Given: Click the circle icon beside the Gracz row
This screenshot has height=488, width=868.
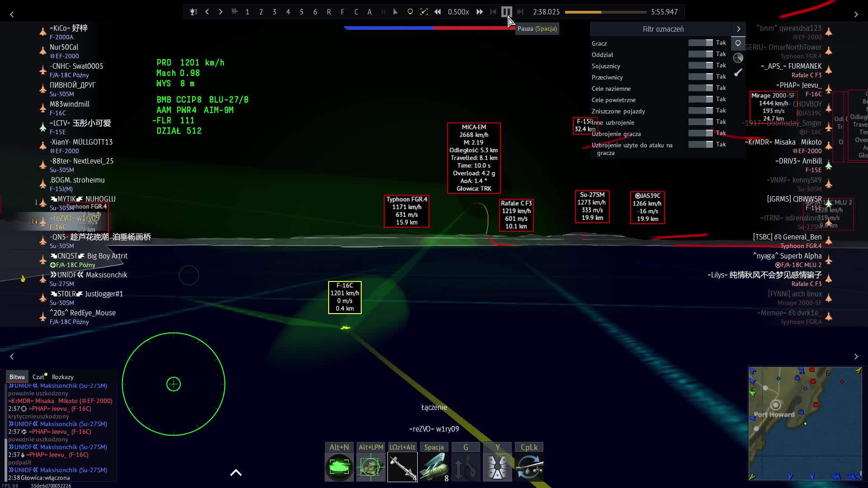Looking at the screenshot, I should click(x=738, y=43).
